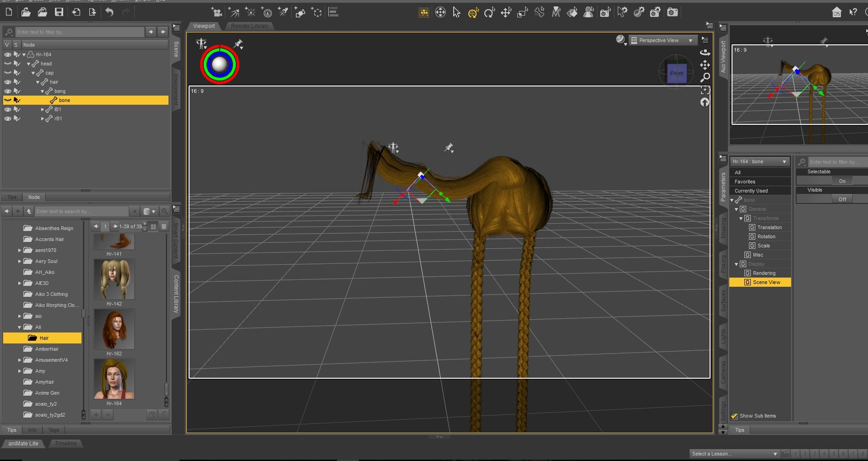868x461 pixels.
Task: Activate the Translate tool
Action: (x=505, y=13)
